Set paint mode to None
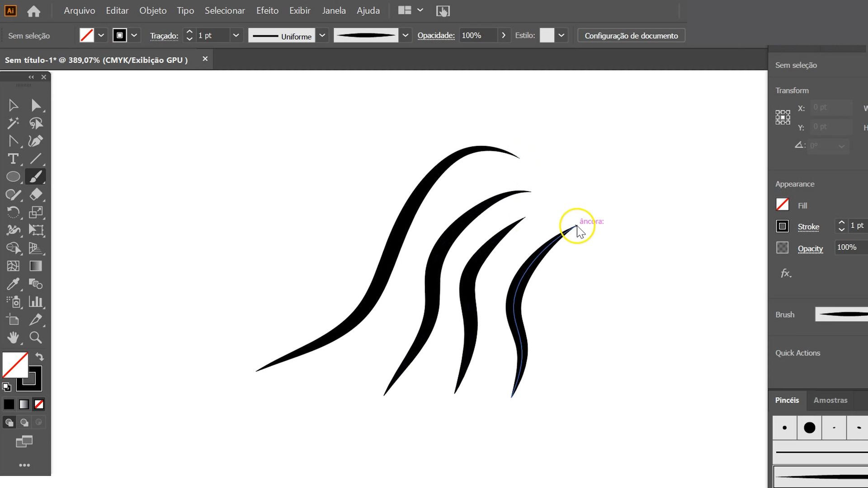The image size is (868, 488). coord(39,404)
